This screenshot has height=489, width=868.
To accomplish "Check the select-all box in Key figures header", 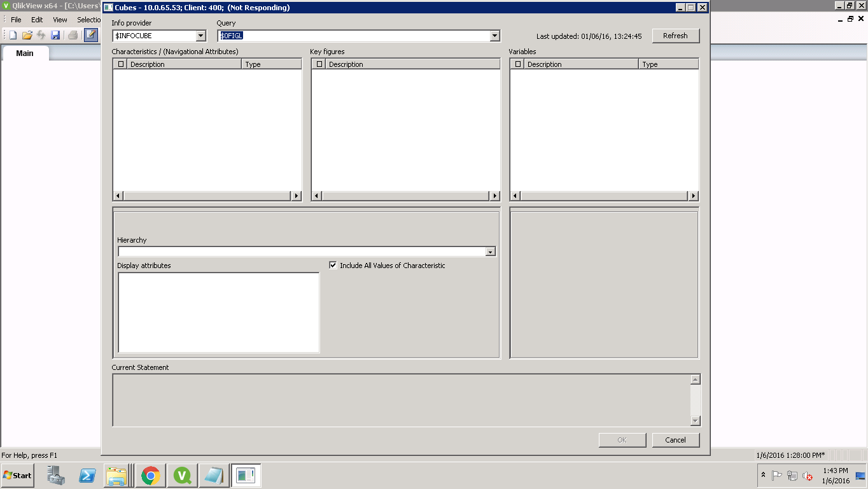I will point(319,64).
